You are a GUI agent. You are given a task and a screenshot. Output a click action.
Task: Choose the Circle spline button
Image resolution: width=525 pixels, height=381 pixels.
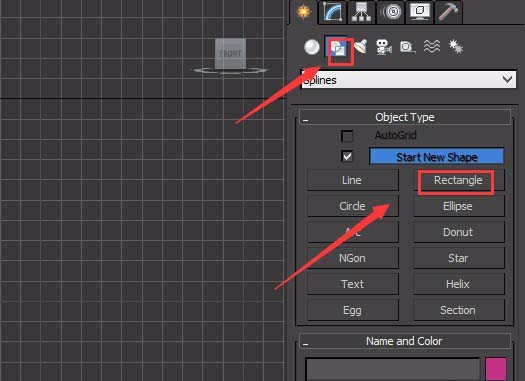coord(353,206)
